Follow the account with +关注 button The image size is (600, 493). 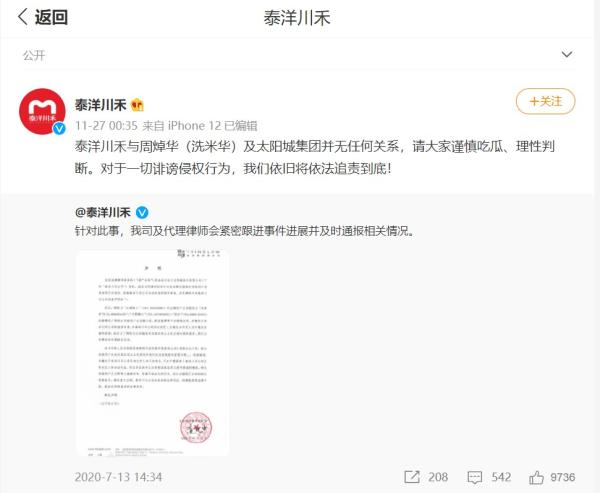pos(545,101)
